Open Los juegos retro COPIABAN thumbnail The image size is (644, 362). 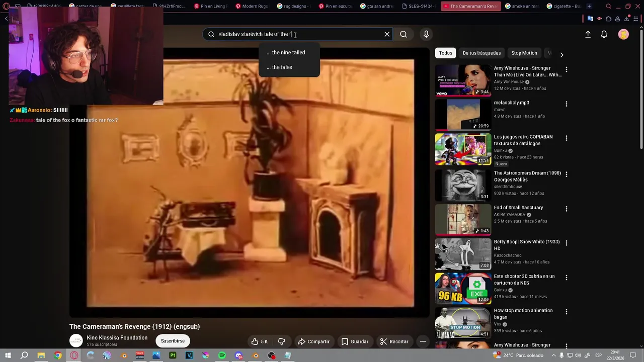[x=463, y=149]
